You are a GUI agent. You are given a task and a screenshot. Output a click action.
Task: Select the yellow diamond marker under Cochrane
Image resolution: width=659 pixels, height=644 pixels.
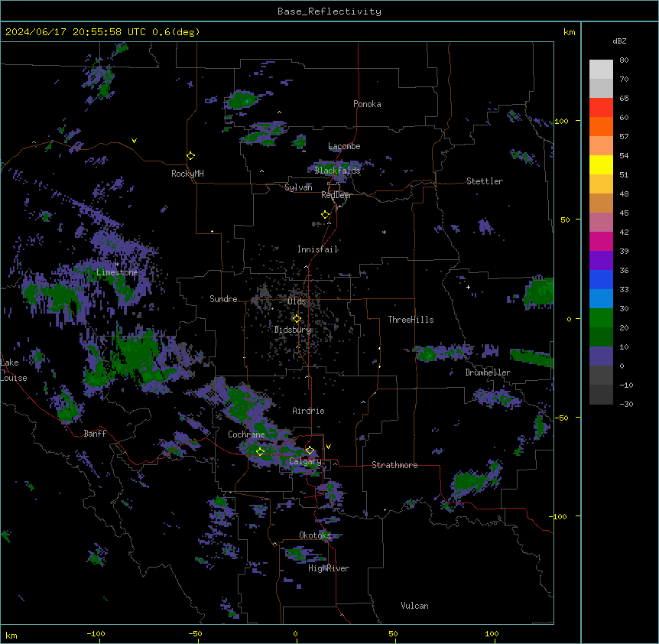click(x=261, y=452)
